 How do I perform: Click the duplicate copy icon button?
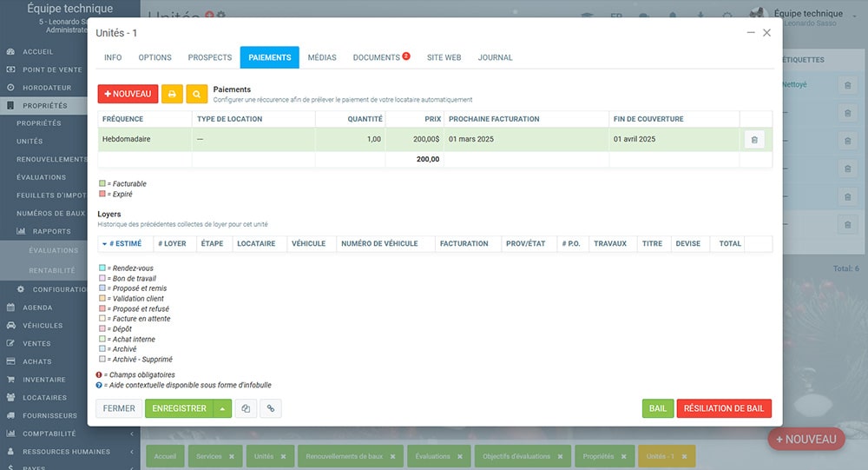(246, 408)
